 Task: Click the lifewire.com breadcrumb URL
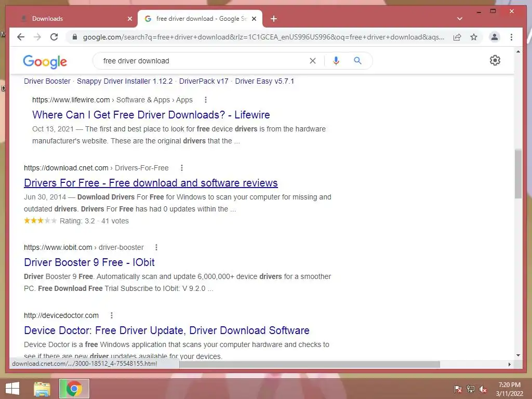click(x=71, y=100)
